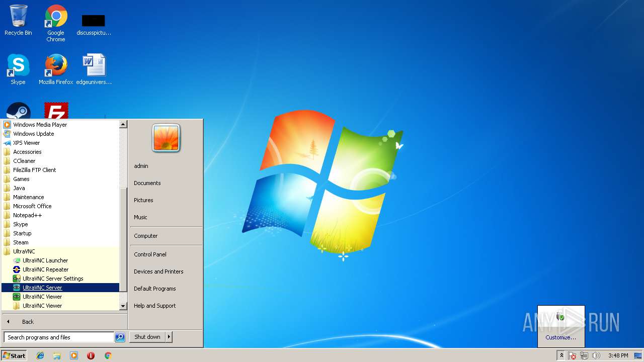
Task: Click the Search programs and files box
Action: [x=59, y=337]
